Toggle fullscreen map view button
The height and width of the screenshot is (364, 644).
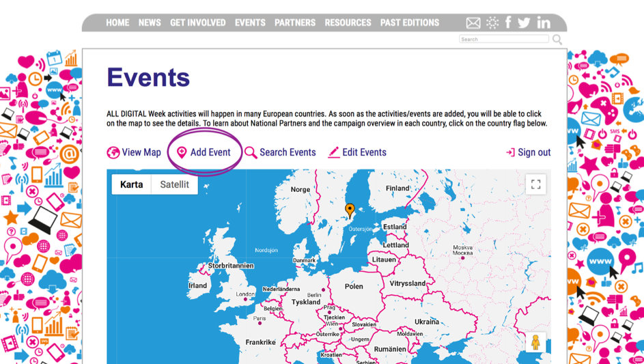[535, 184]
